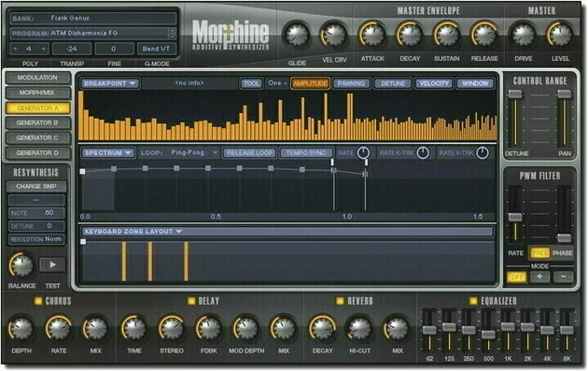The image size is (588, 371).
Task: Select the Amplitude view button
Action: pos(310,83)
